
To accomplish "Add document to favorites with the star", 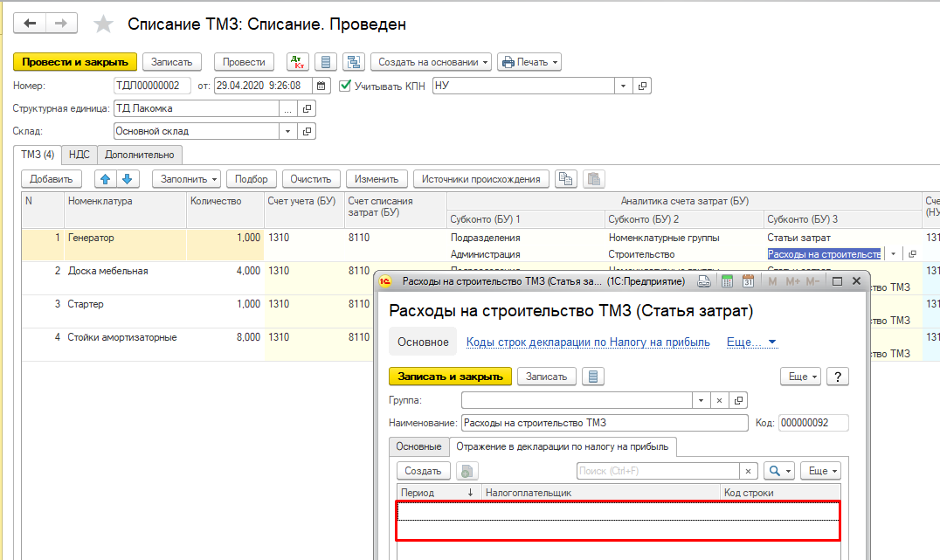I will click(x=103, y=24).
